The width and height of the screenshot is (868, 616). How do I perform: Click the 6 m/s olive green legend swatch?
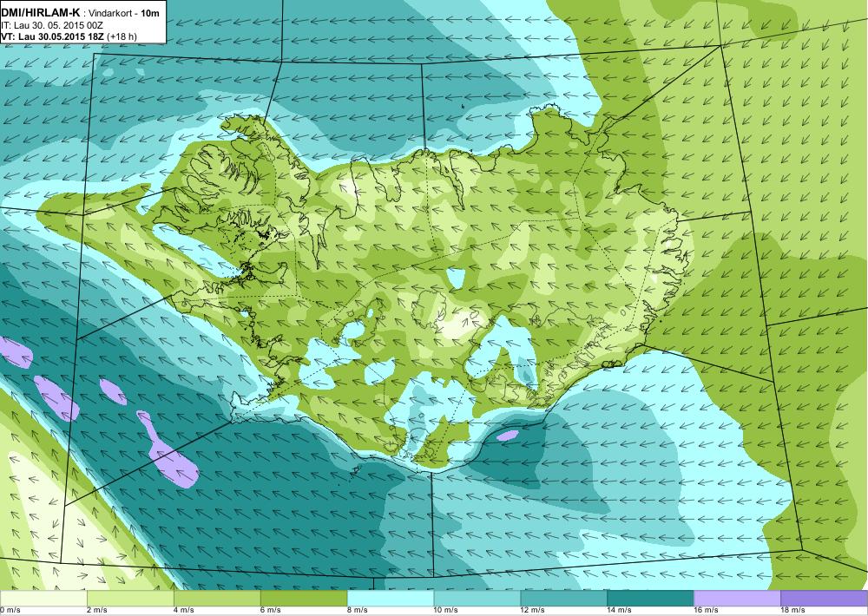pyautogui.click(x=304, y=599)
